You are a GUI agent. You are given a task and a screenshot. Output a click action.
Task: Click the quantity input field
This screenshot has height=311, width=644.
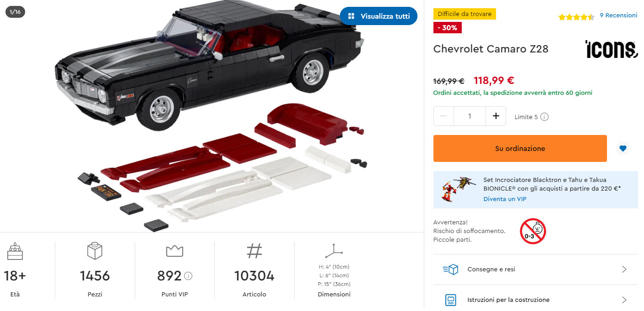[x=470, y=116]
